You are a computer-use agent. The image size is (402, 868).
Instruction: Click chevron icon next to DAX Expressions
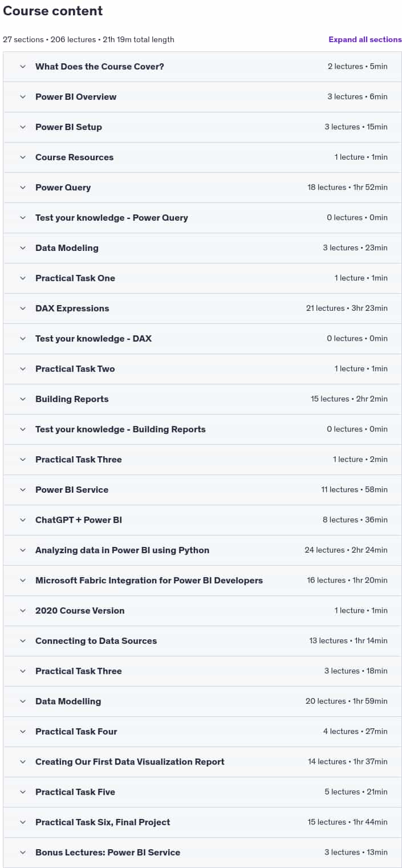tap(23, 308)
